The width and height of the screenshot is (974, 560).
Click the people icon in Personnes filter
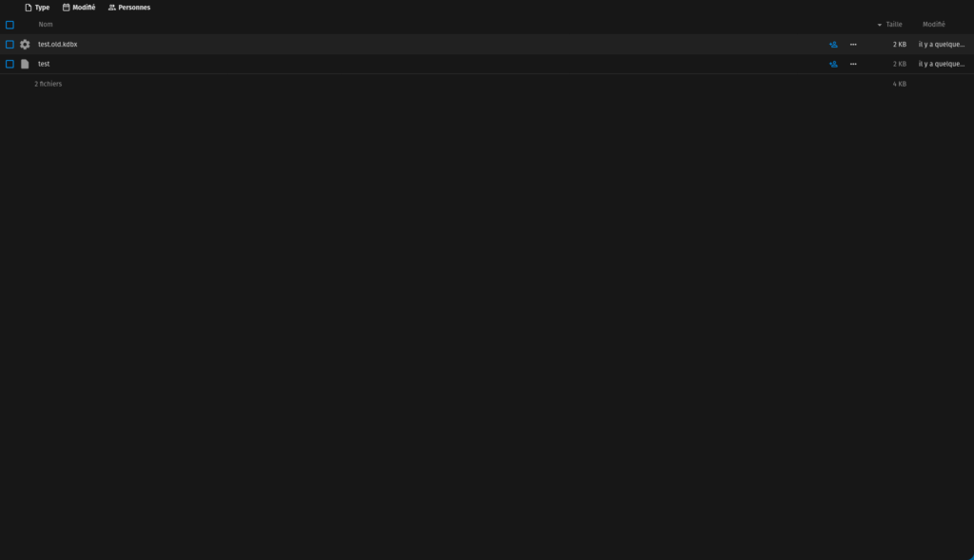pyautogui.click(x=112, y=8)
